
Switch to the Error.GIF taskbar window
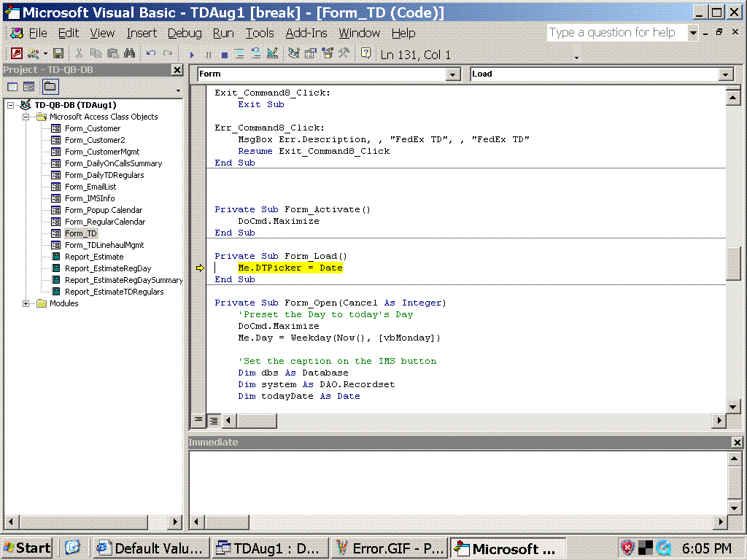(390, 548)
